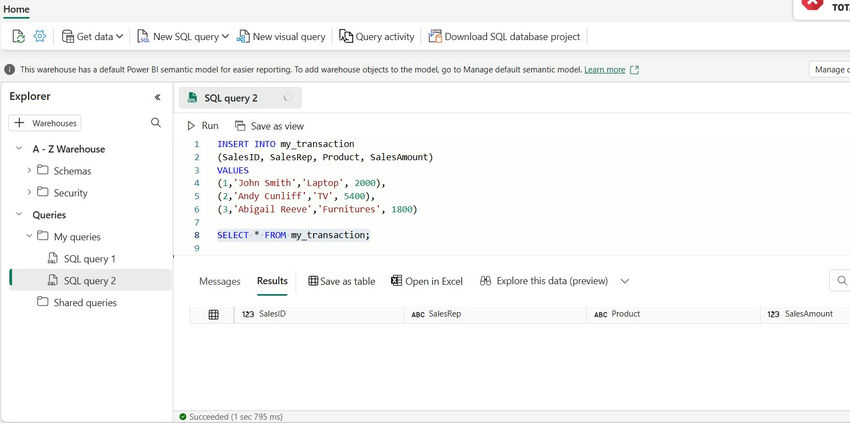850x423 pixels.
Task: Select the SQL query 2 editor tab
Action: pyautogui.click(x=240, y=98)
